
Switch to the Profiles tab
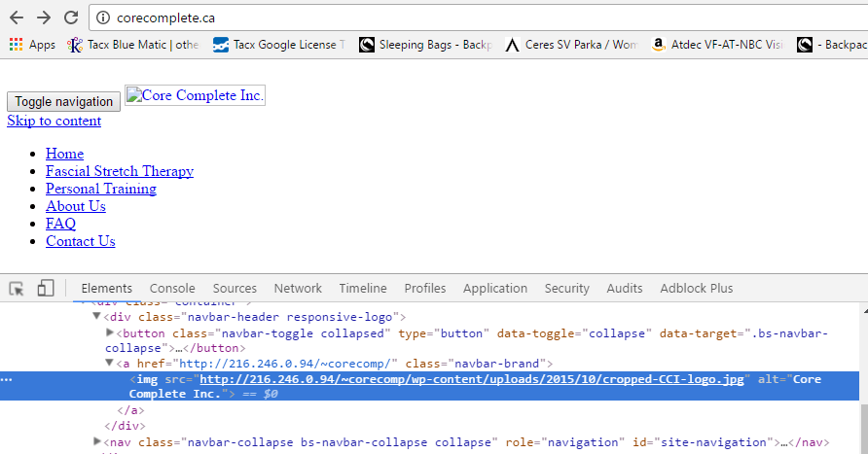click(425, 288)
